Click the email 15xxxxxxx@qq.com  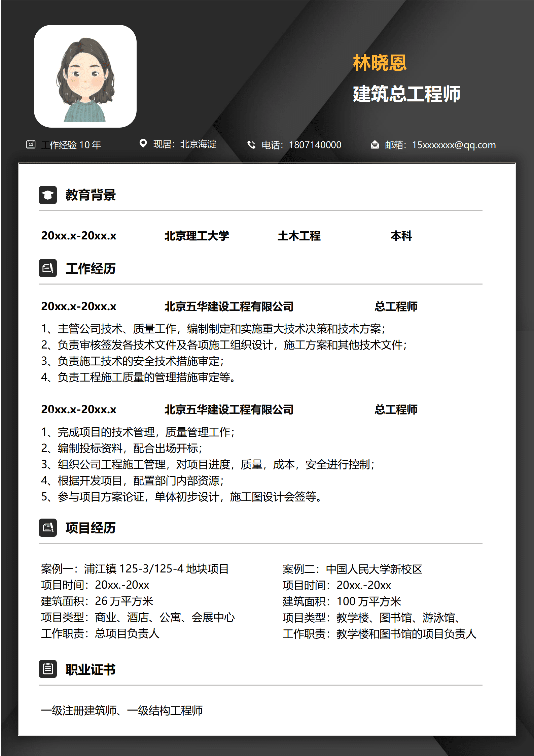pyautogui.click(x=454, y=145)
